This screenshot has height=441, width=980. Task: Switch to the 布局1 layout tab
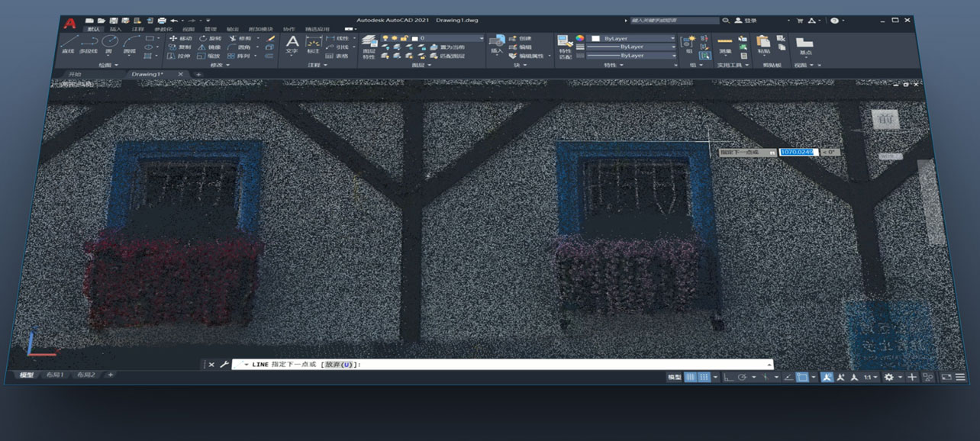[55, 375]
